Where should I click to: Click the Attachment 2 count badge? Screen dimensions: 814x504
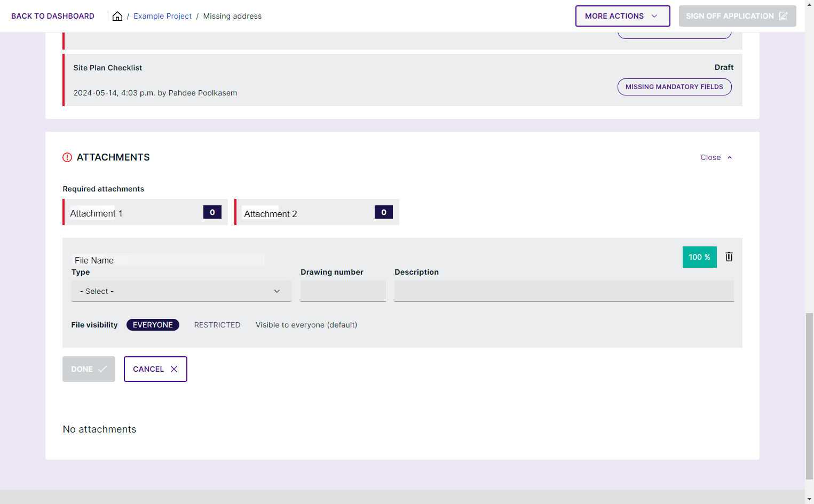[384, 212]
